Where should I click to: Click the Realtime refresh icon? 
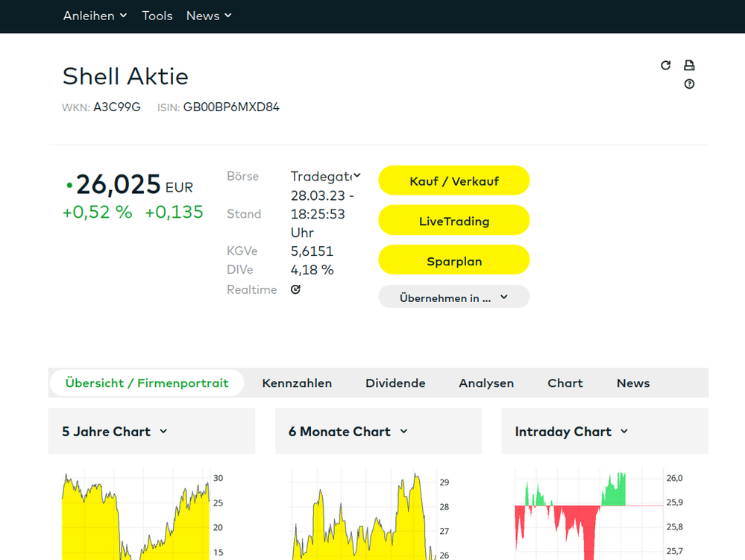[295, 289]
